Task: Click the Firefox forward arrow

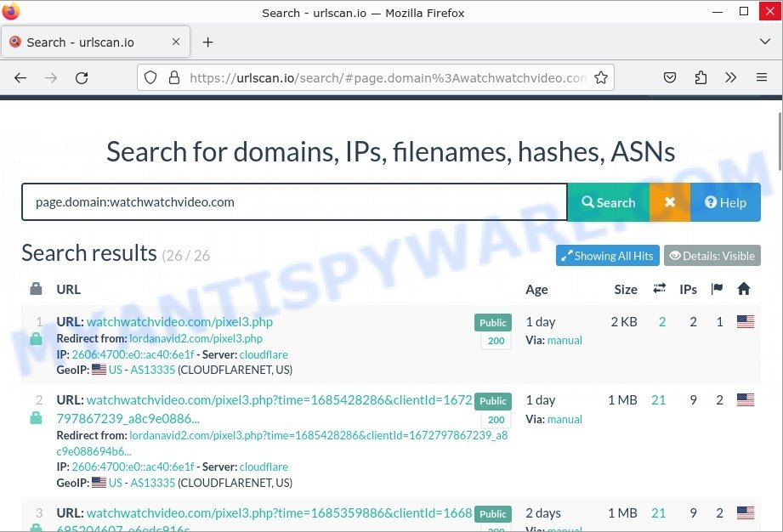Action: click(51, 78)
